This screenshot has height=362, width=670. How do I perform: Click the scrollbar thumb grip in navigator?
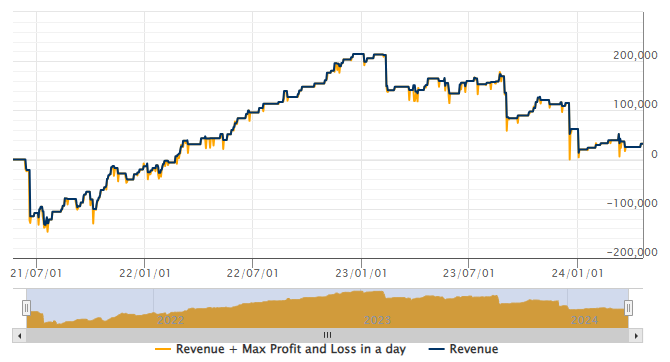click(327, 335)
